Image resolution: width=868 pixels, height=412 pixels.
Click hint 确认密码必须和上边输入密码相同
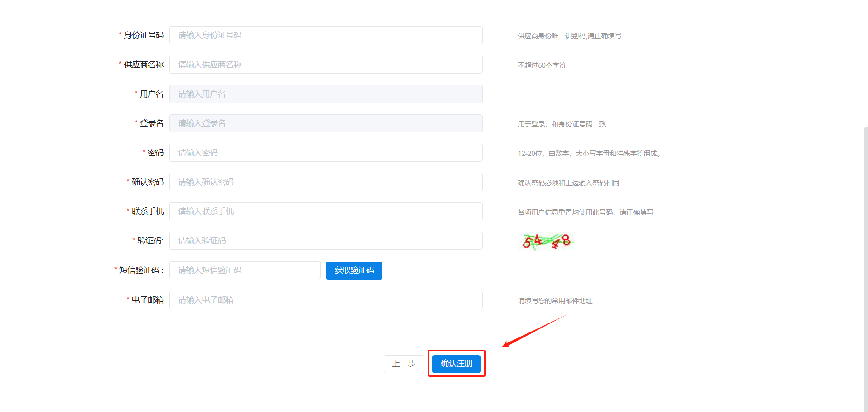point(568,183)
